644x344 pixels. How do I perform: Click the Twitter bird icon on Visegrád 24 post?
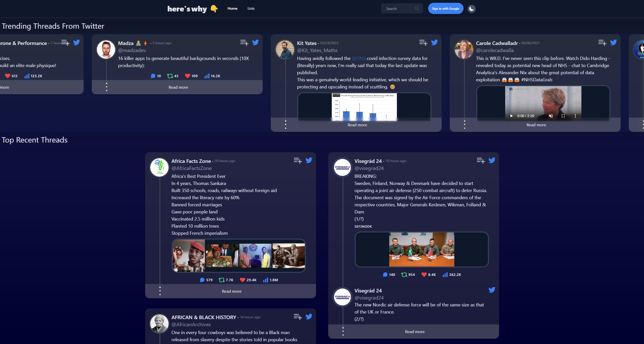(492, 161)
